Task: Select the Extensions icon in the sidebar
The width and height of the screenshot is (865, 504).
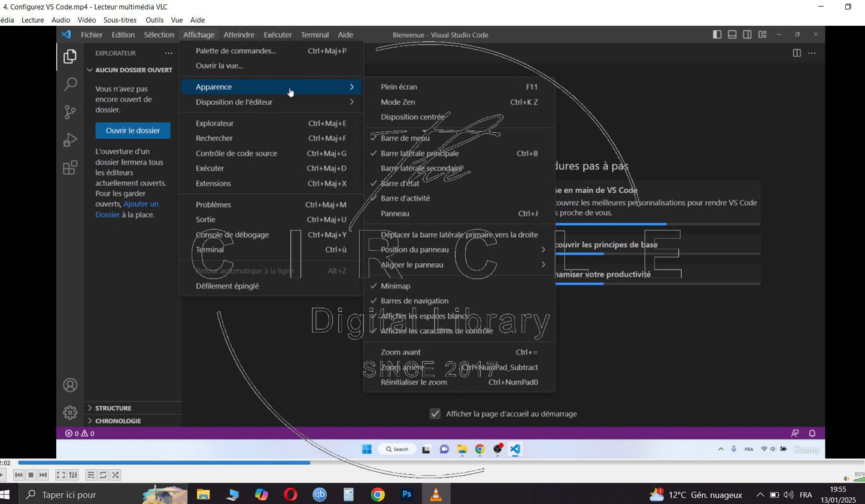Action: pyautogui.click(x=69, y=168)
